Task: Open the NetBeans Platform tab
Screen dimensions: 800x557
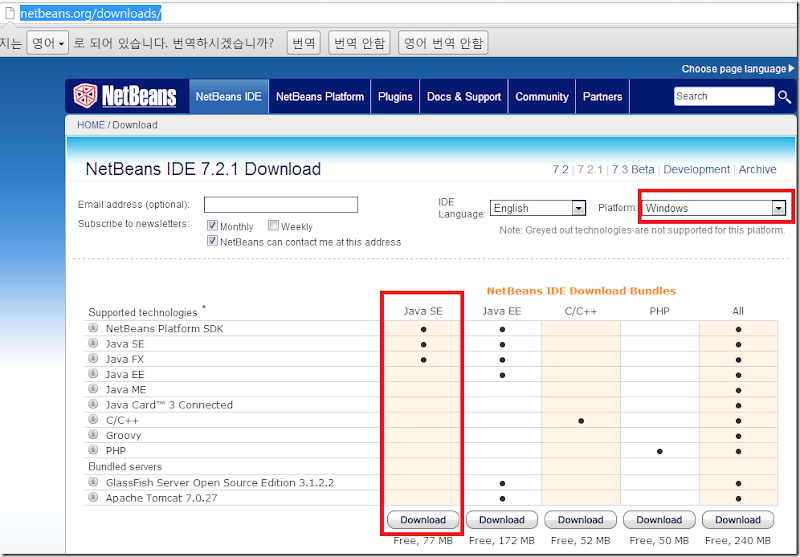Action: tap(320, 96)
